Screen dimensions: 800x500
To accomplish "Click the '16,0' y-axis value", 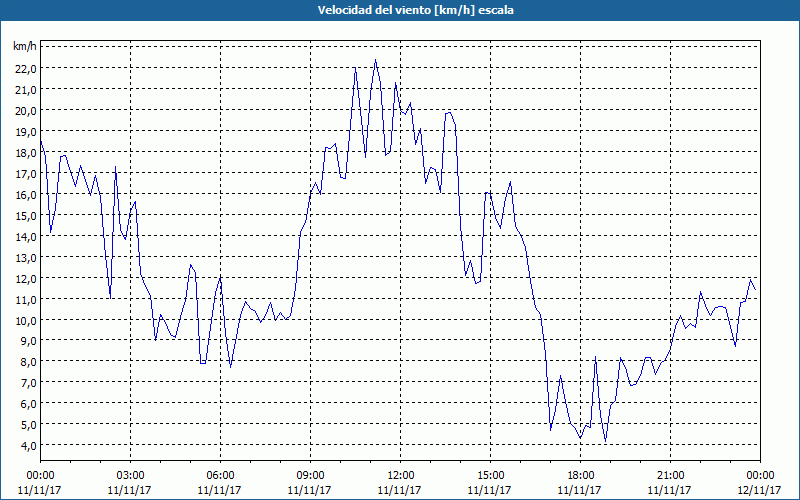I will 27,194.
